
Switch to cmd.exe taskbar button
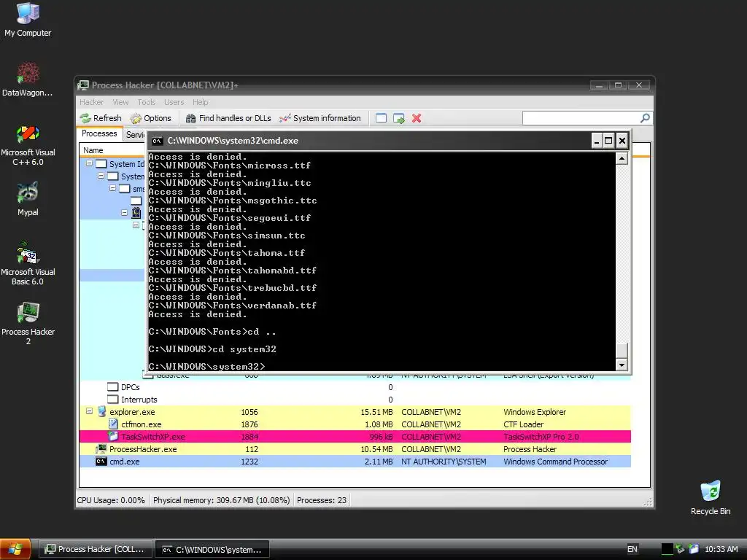click(x=212, y=549)
